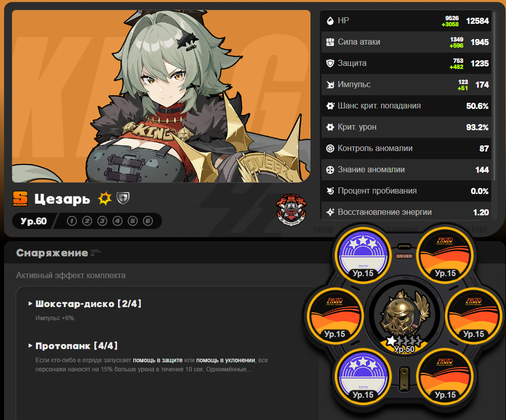Toggle mindscape cinema node 6
The height and width of the screenshot is (420, 506).
[148, 221]
